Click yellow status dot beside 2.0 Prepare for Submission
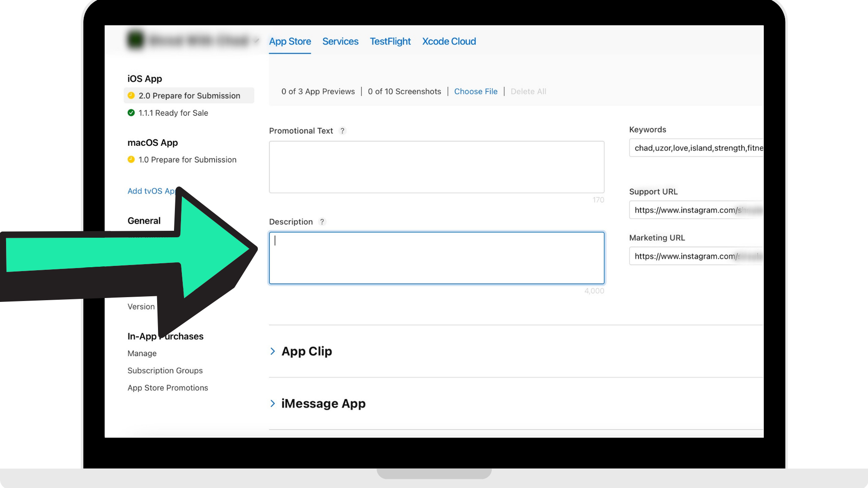The height and width of the screenshot is (488, 868). click(x=131, y=95)
